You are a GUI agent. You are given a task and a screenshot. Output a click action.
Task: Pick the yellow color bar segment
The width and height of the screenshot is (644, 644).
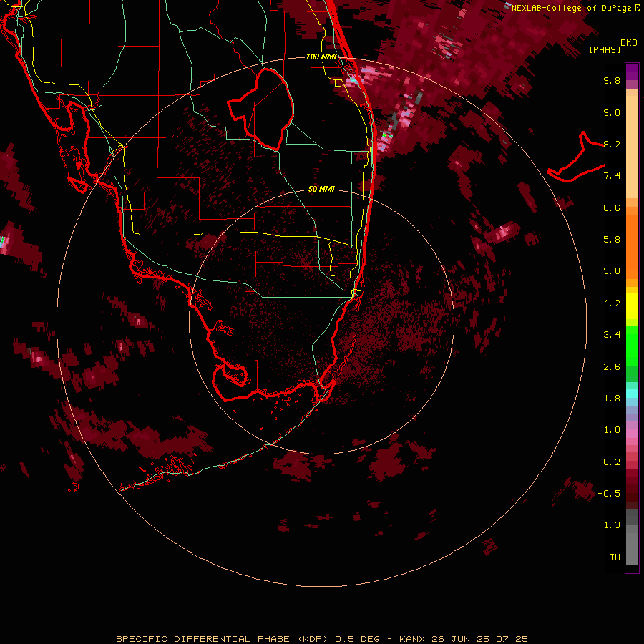tap(632, 306)
